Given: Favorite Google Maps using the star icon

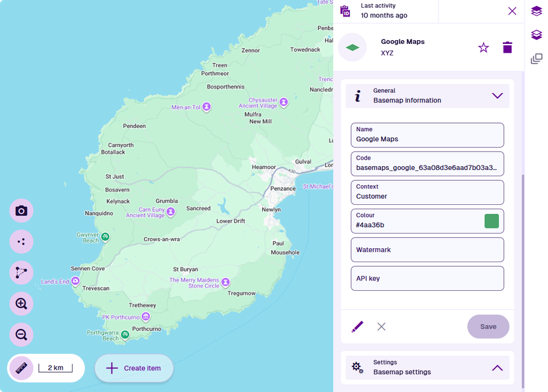Looking at the screenshot, I should pyautogui.click(x=483, y=47).
